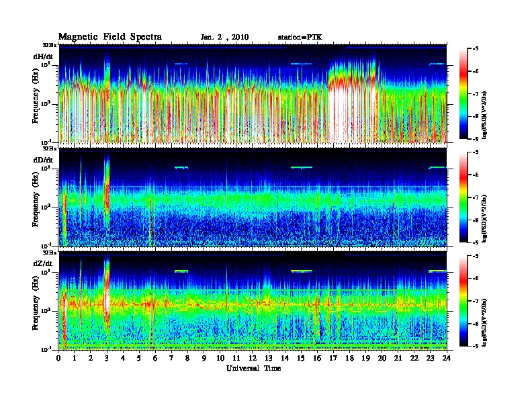Click the log(PSD) units label beside dZ/dt colorbar
This screenshot has height=411, width=532.
point(485,322)
